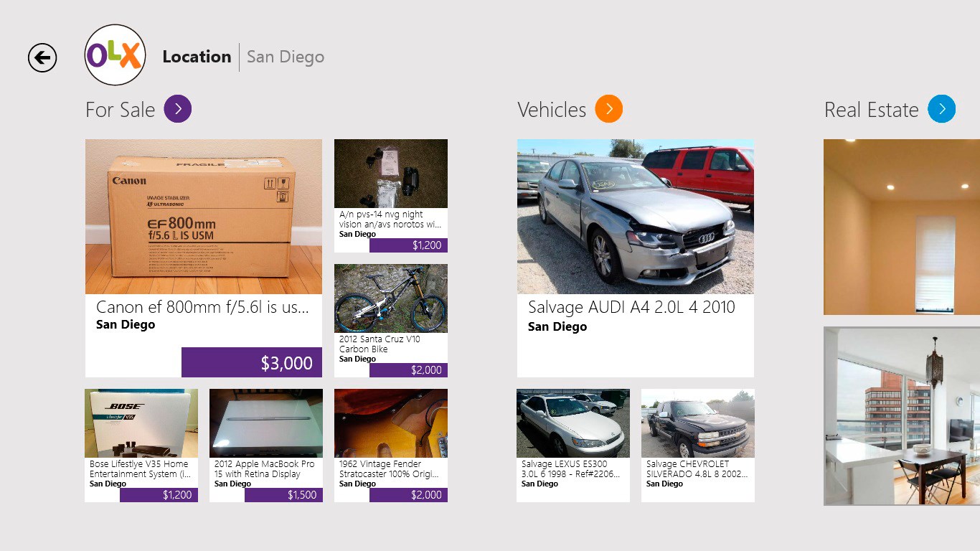Expand the For Sale category arrow
The width and height of the screenshot is (980, 551).
178,109
